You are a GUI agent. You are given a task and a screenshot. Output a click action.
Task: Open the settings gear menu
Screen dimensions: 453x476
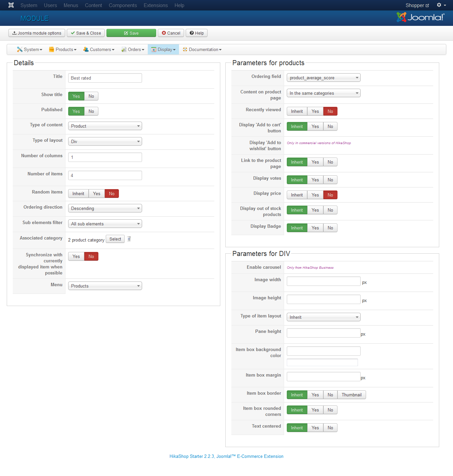pos(441,5)
